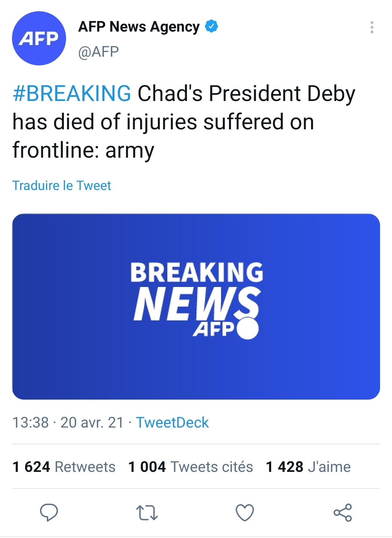Click the AFP News Agency display name
Screen dimensions: 392x538
pos(139,27)
